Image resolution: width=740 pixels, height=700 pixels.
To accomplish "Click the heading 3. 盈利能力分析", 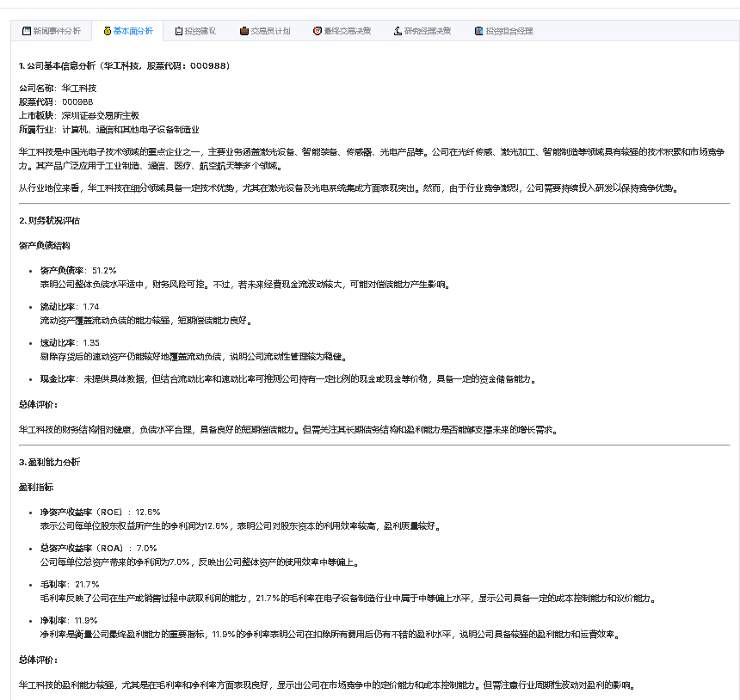I will point(50,463).
